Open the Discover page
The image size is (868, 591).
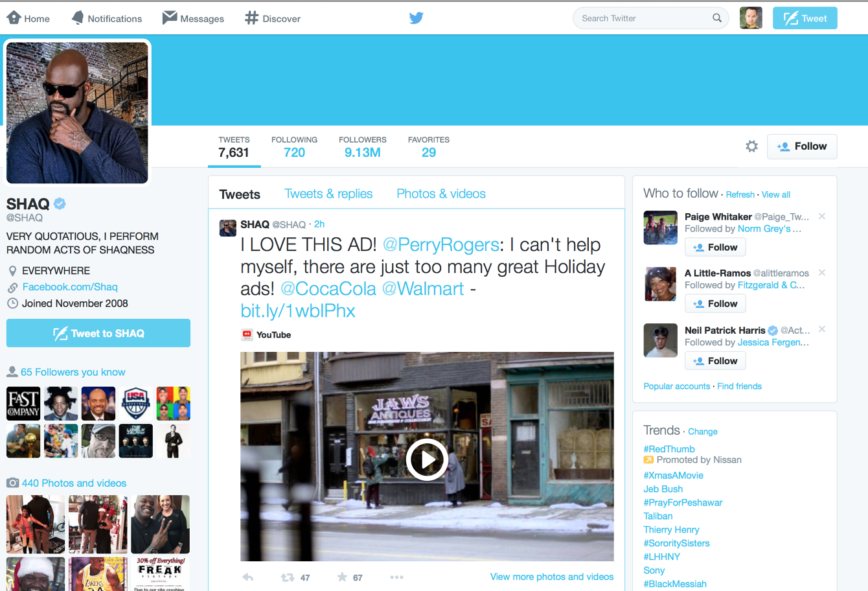(x=273, y=18)
